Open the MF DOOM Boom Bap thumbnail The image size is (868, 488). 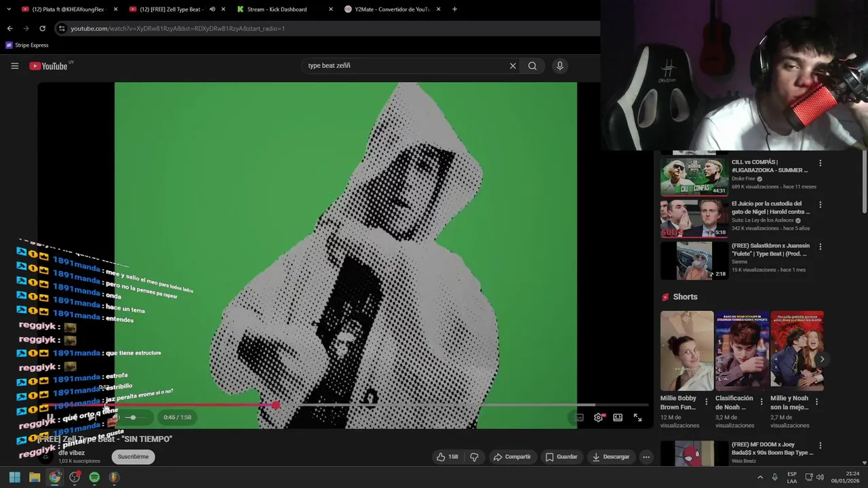pyautogui.click(x=694, y=453)
